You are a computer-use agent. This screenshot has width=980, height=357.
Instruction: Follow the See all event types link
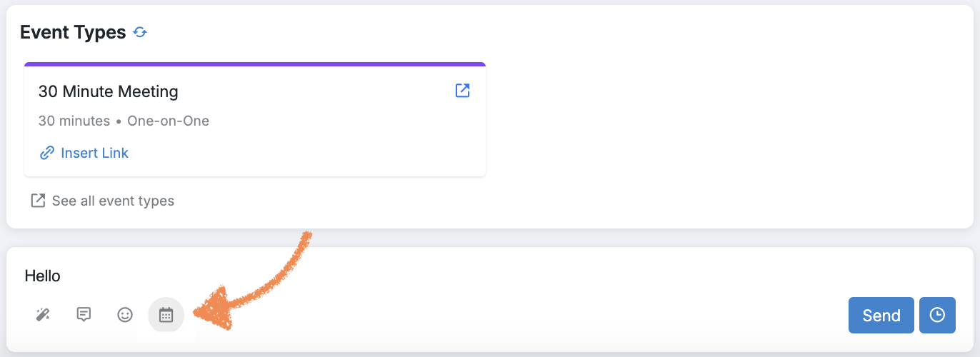113,201
